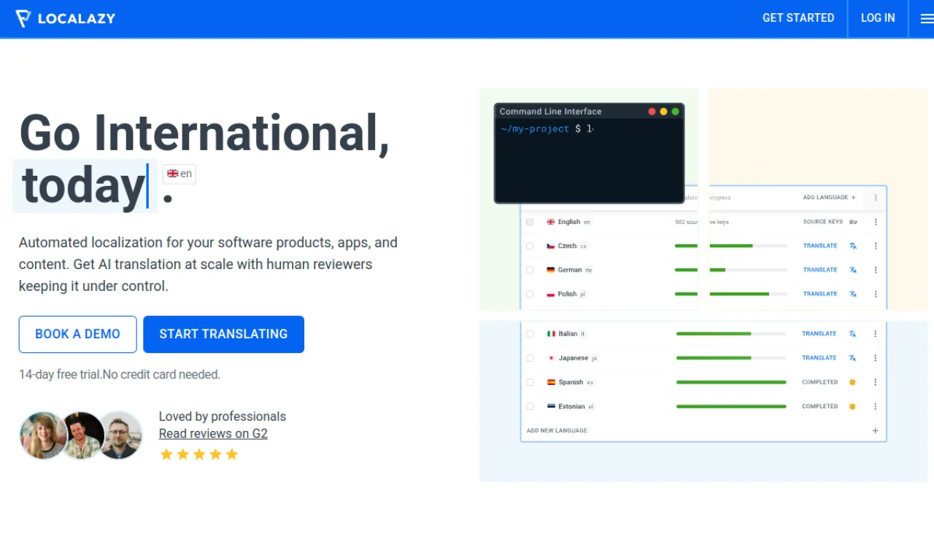Open the Spanish row three-dot menu
This screenshot has height=560, width=934.
[x=876, y=382]
